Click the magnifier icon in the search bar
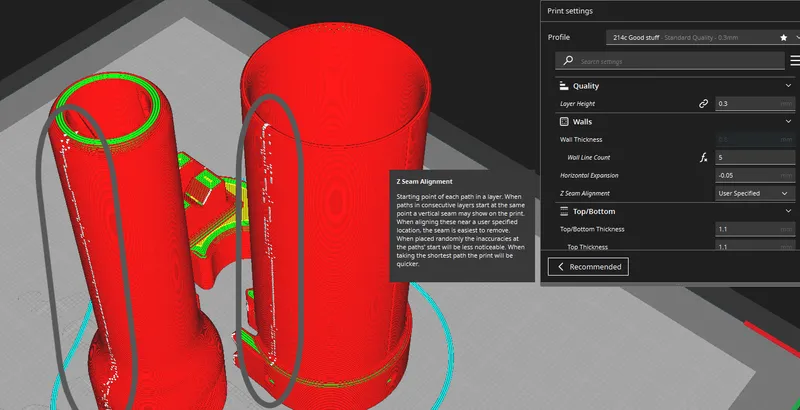 [568, 61]
